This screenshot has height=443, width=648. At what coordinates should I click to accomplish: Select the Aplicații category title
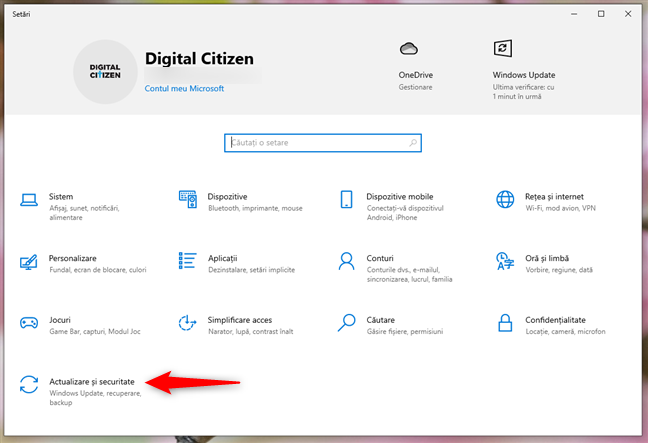tap(222, 258)
